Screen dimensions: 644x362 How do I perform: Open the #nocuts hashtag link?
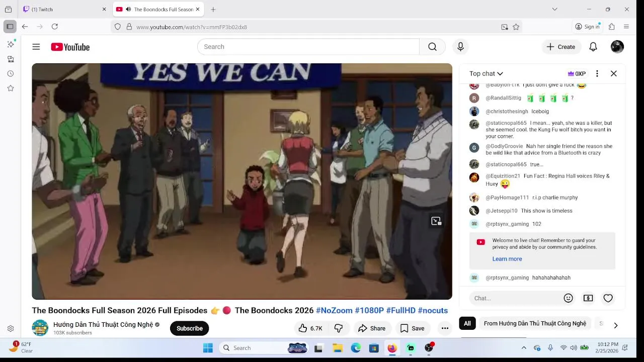[x=433, y=310]
